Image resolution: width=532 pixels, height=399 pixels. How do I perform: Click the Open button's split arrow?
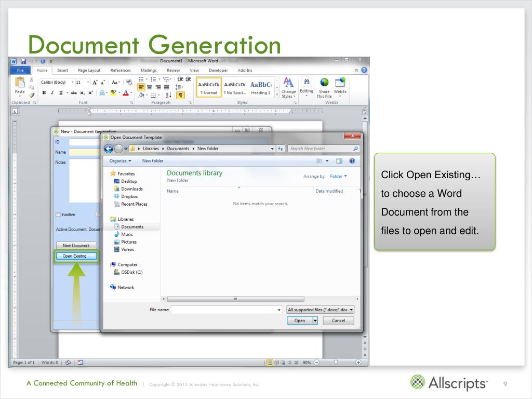315,321
